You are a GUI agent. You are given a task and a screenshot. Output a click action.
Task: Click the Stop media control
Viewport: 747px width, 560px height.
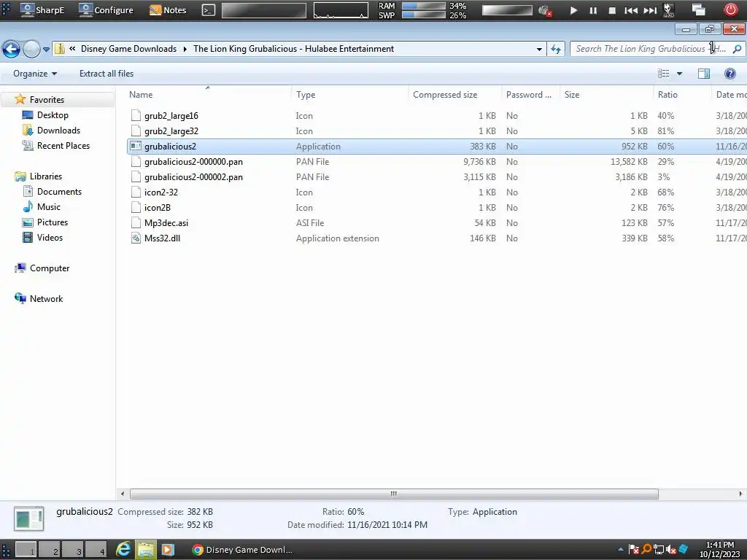coord(612,10)
